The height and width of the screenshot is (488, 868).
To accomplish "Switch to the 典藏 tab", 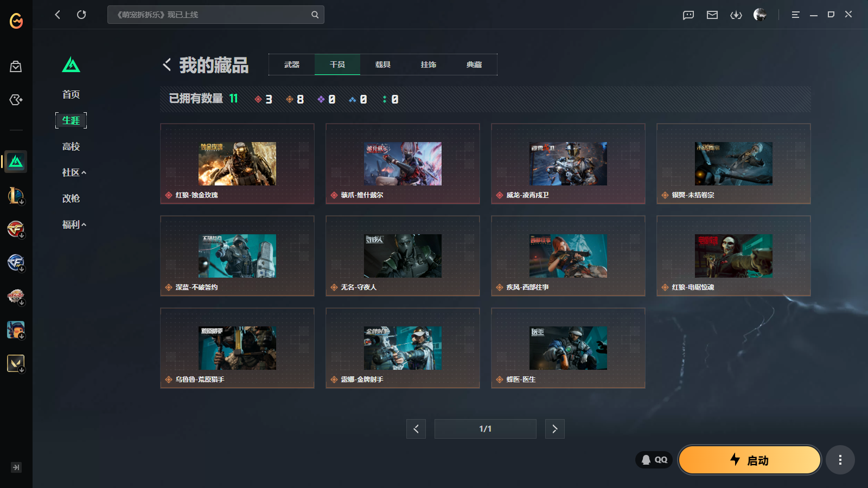I will 474,65.
